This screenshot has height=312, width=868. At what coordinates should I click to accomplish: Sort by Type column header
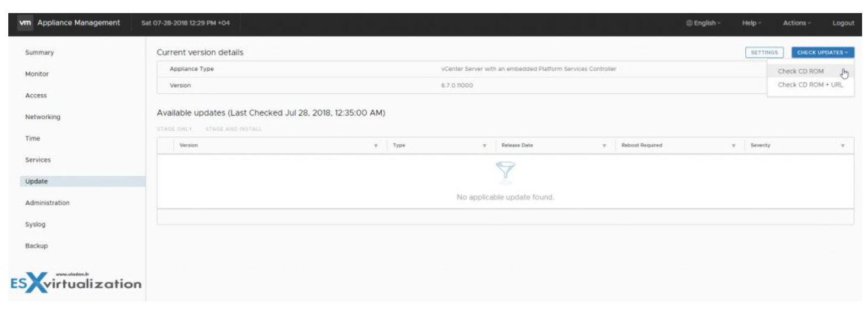click(x=399, y=146)
